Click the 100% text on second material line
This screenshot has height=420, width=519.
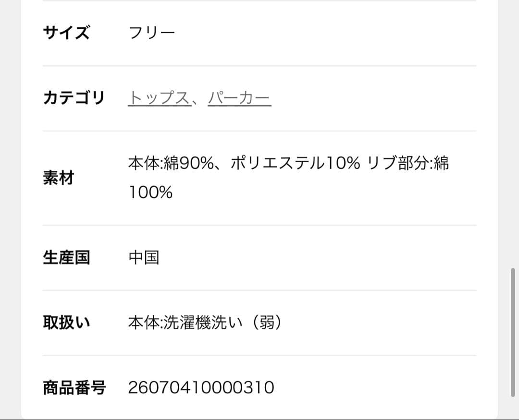point(150,193)
